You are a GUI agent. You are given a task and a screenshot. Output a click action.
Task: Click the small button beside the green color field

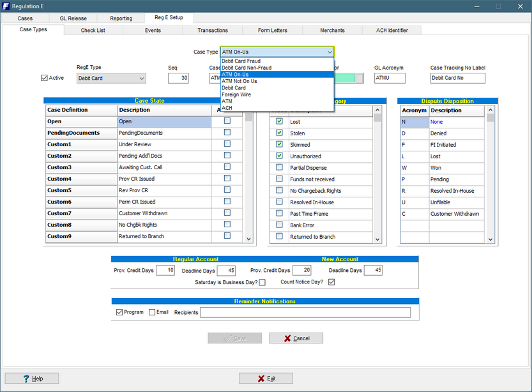point(360,79)
